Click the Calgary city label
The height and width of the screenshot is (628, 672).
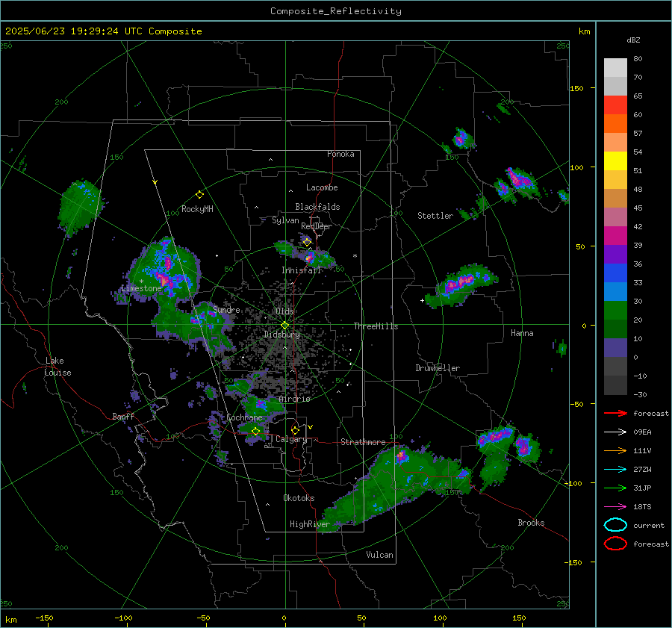(x=291, y=439)
